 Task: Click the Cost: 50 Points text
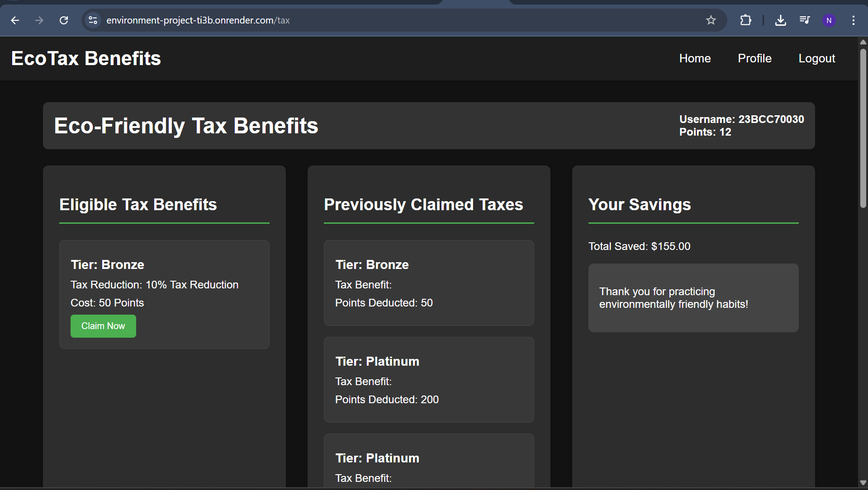107,303
